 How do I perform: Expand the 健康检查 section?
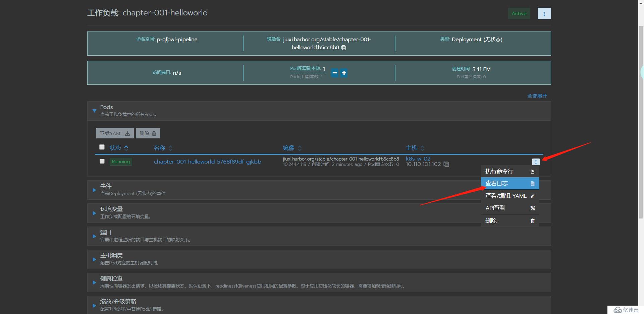click(x=94, y=282)
